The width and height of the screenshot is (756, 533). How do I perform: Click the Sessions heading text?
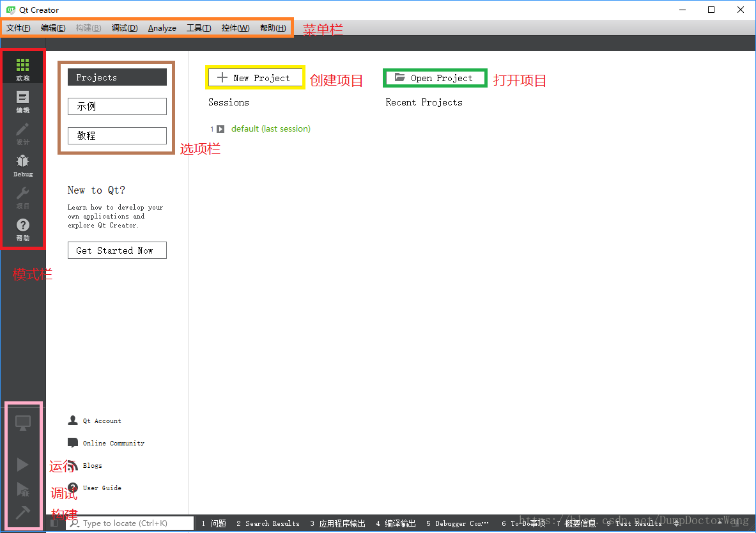(229, 102)
